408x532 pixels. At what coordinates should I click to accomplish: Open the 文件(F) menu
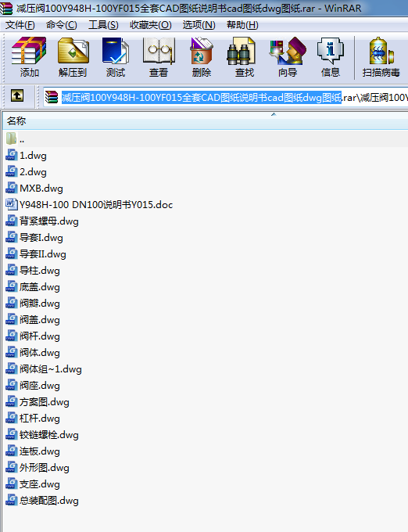coord(20,25)
